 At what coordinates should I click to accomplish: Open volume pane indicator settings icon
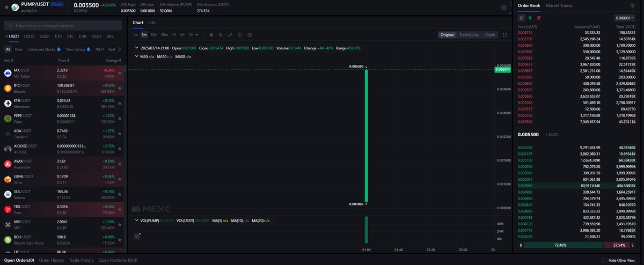pyautogui.click(x=136, y=236)
